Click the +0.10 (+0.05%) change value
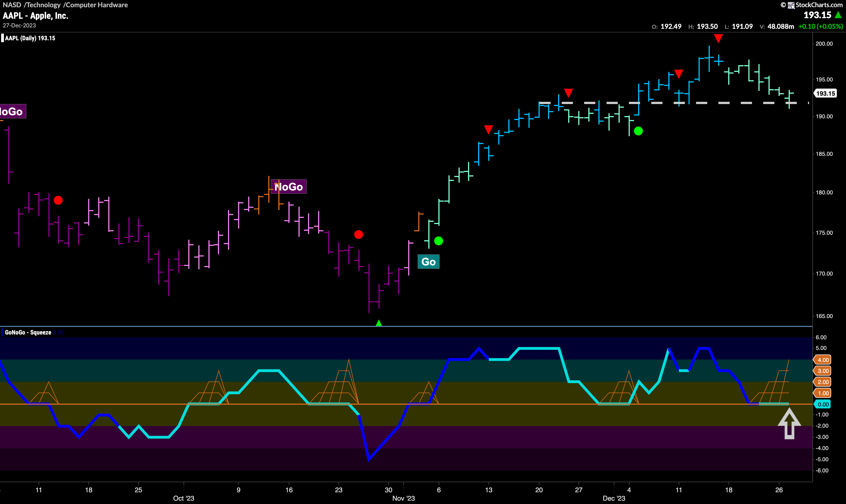The image size is (846, 504). pyautogui.click(x=821, y=26)
